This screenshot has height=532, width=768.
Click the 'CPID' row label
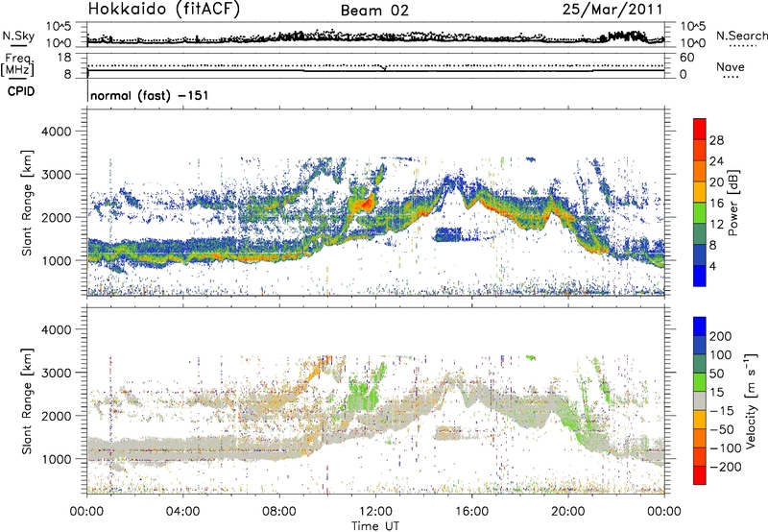[x=21, y=91]
